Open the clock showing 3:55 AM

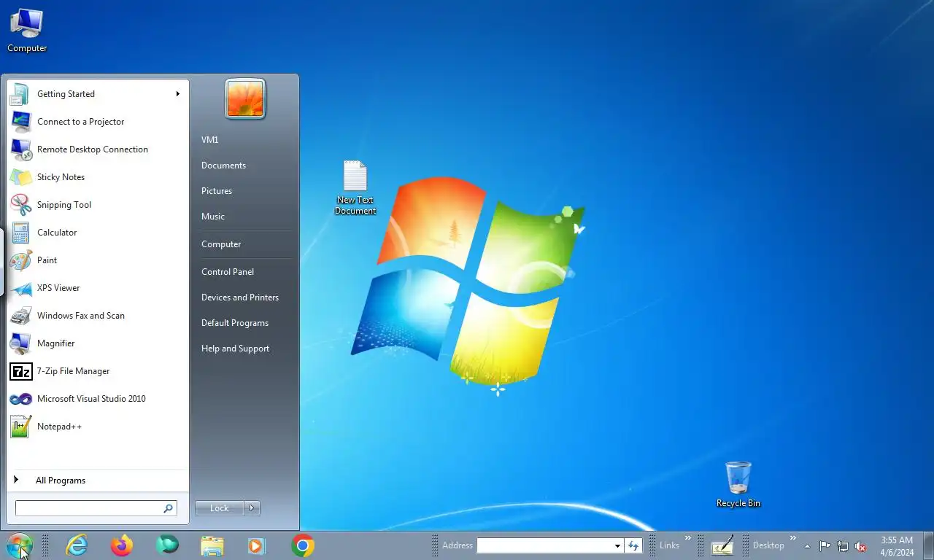coord(897,546)
